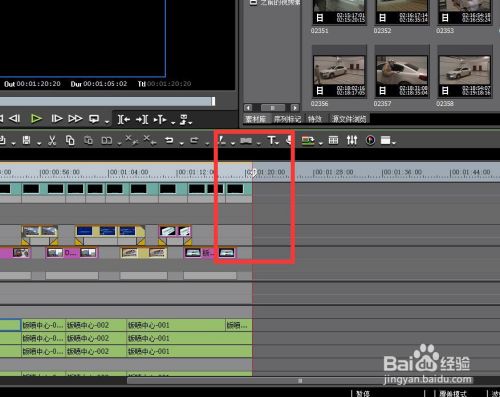Step back one frame in player
The image size is (500, 397).
pyautogui.click(x=14, y=118)
